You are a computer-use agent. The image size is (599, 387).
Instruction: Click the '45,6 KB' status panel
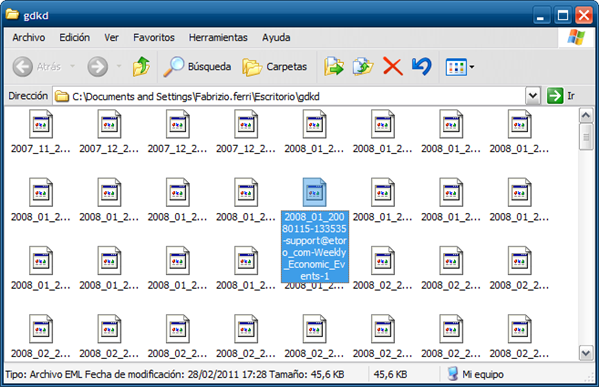coord(390,375)
